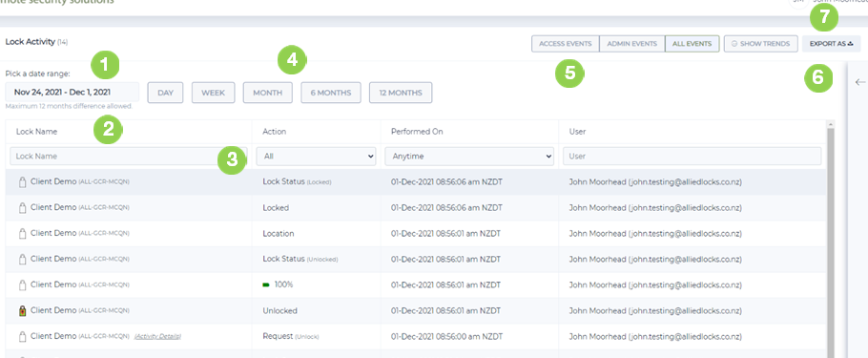Open the Show Trends view

click(x=760, y=44)
